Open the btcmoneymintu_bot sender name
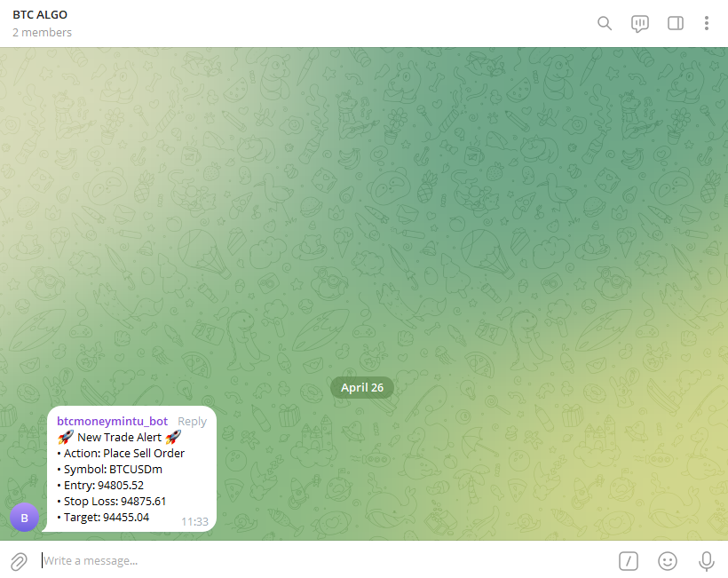 point(112,421)
